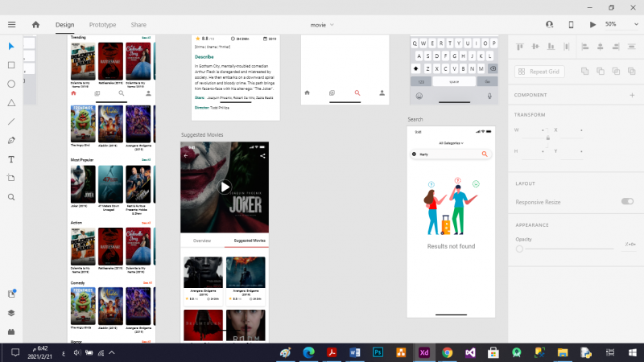Click the All Categories dropdown in Search artboard
Viewport: 644px width, 362px height.
click(451, 143)
